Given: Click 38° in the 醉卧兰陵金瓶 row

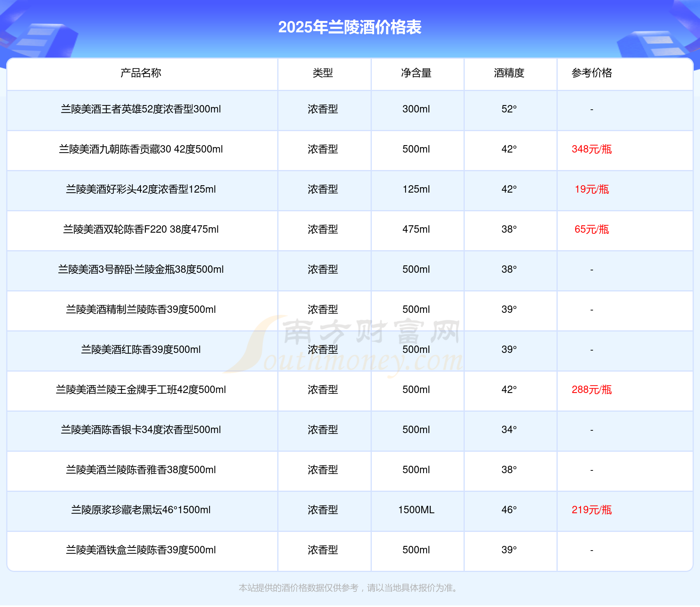Looking at the screenshot, I should point(509,269).
